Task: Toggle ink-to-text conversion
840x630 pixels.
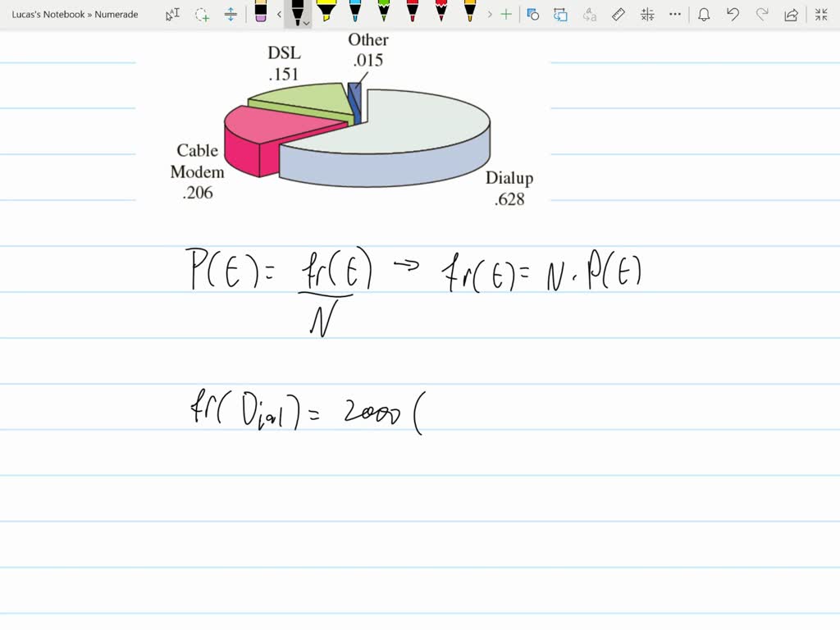Action: [x=588, y=14]
